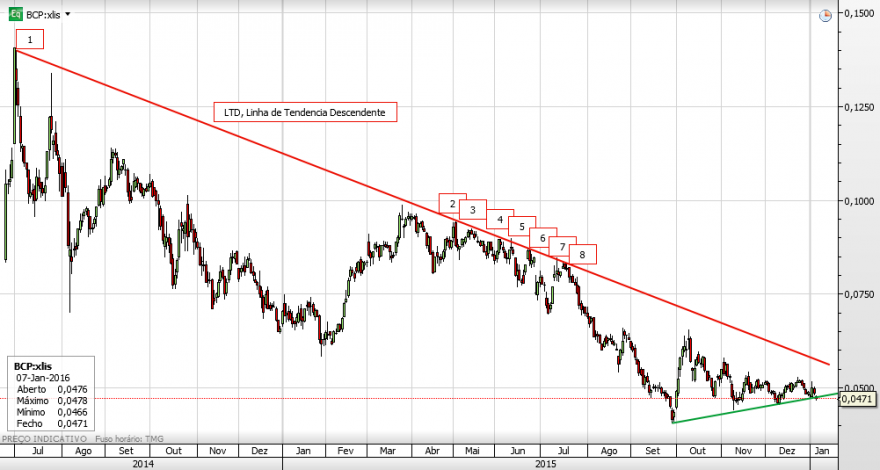
Task: Click the Fuso horário: TMG label
Action: coord(129,439)
